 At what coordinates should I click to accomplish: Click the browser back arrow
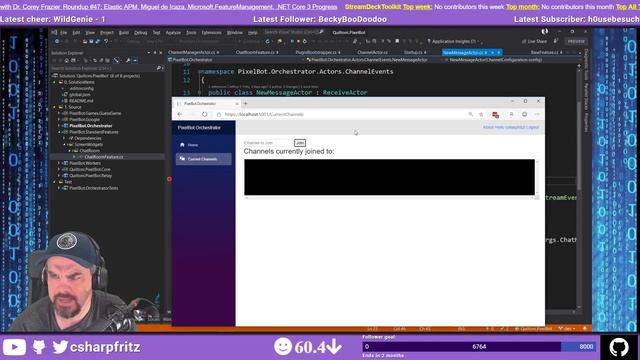pyautogui.click(x=180, y=114)
